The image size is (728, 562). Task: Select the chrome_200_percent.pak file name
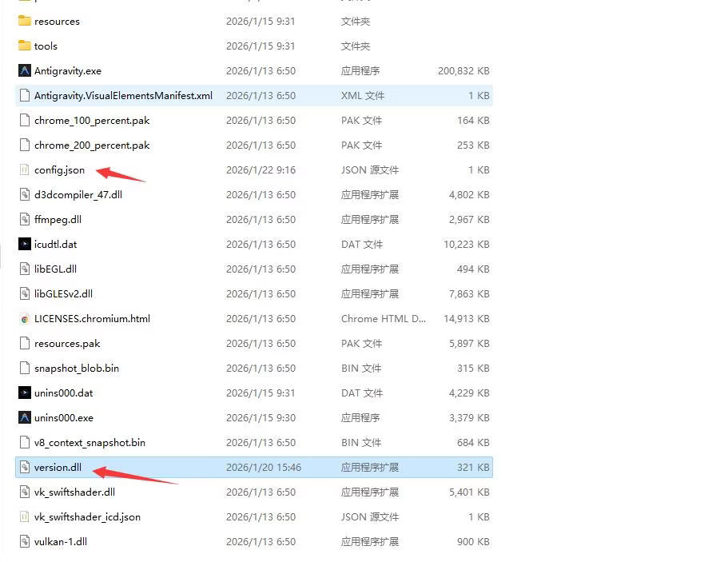point(92,145)
